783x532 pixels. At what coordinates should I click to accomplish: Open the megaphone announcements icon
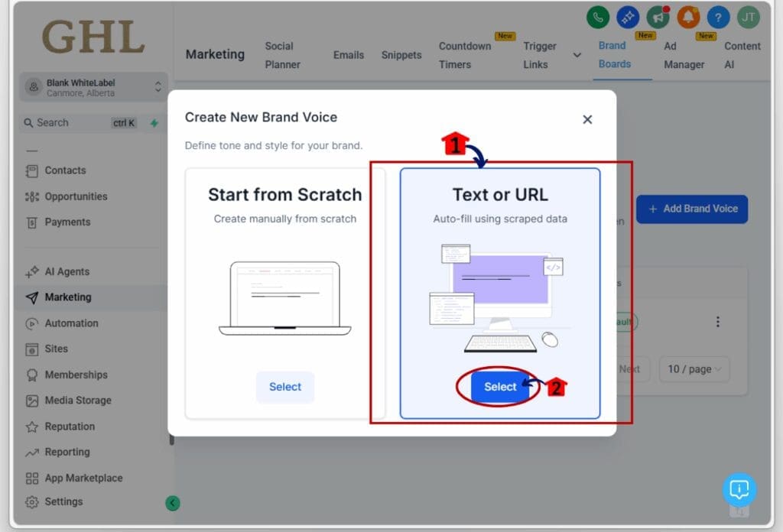[658, 18]
